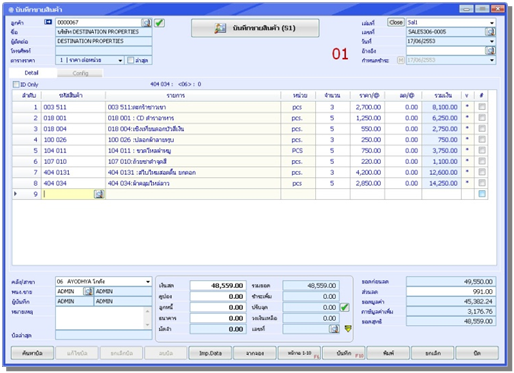Open customer lookup beside code 0000067
Viewport: 514px width, 373px height.
tap(146, 23)
